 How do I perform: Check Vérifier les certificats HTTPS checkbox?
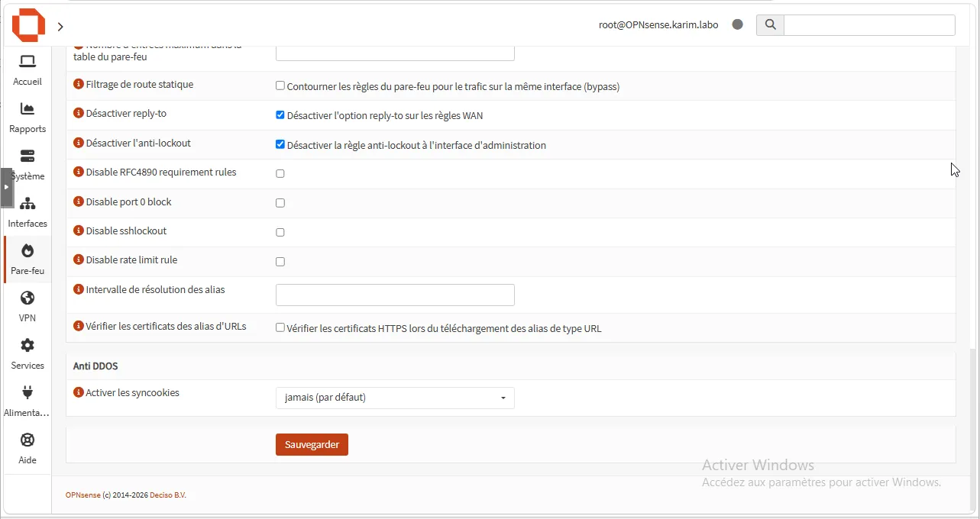[280, 327]
